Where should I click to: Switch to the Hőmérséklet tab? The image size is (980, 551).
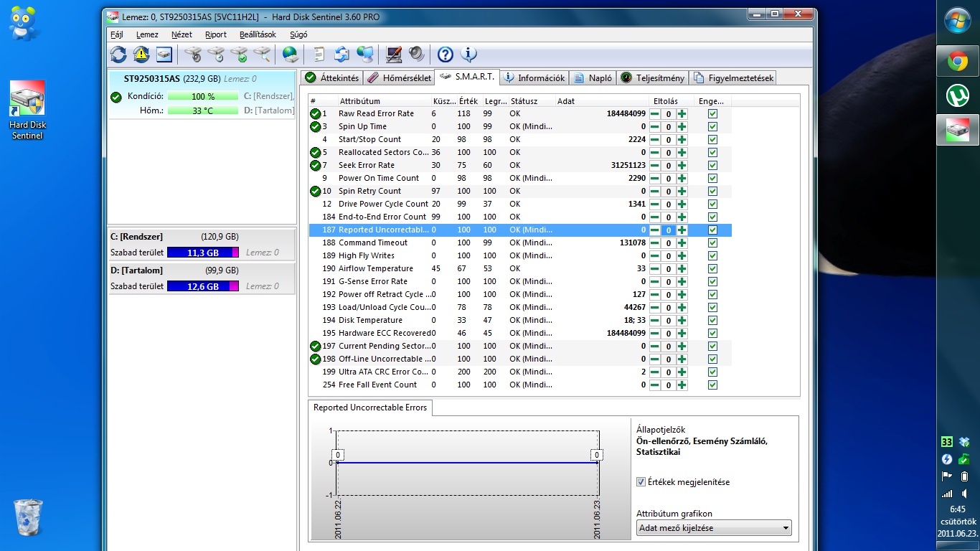399,77
